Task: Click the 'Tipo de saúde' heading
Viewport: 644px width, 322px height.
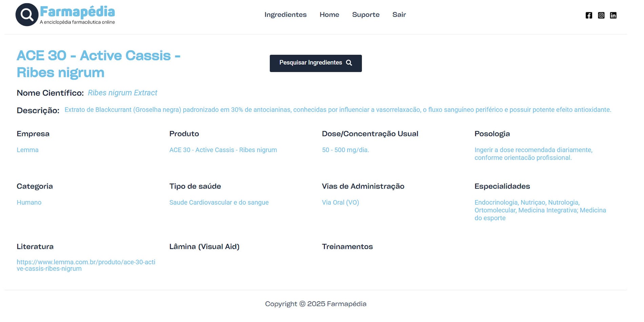Action: 195,186
